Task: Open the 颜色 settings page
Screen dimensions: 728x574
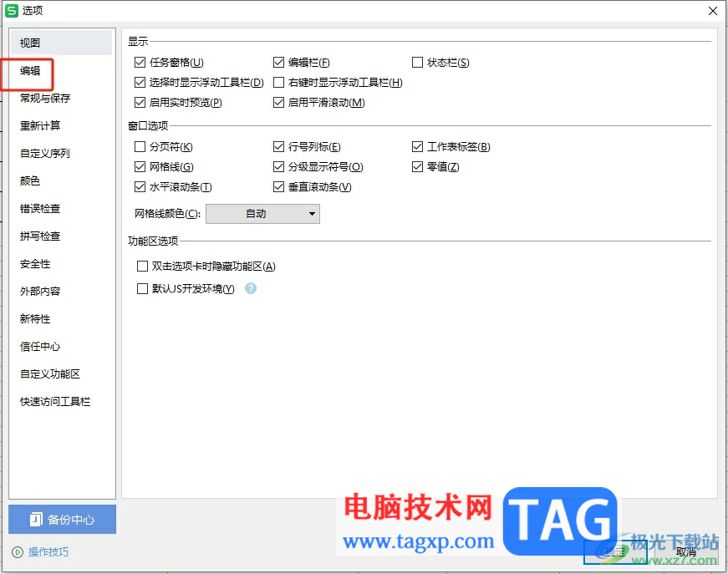Action: (x=30, y=180)
